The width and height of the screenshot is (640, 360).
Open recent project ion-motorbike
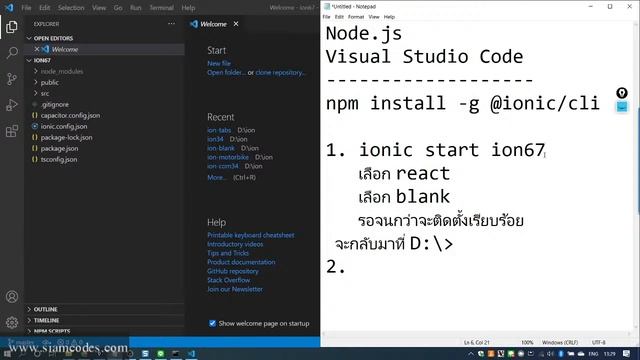click(x=228, y=157)
